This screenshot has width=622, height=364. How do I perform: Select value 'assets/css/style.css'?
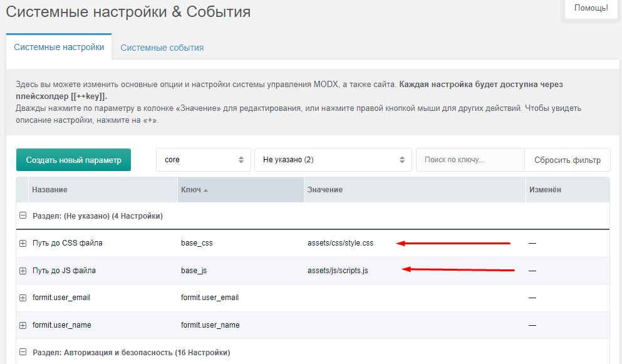pos(340,243)
